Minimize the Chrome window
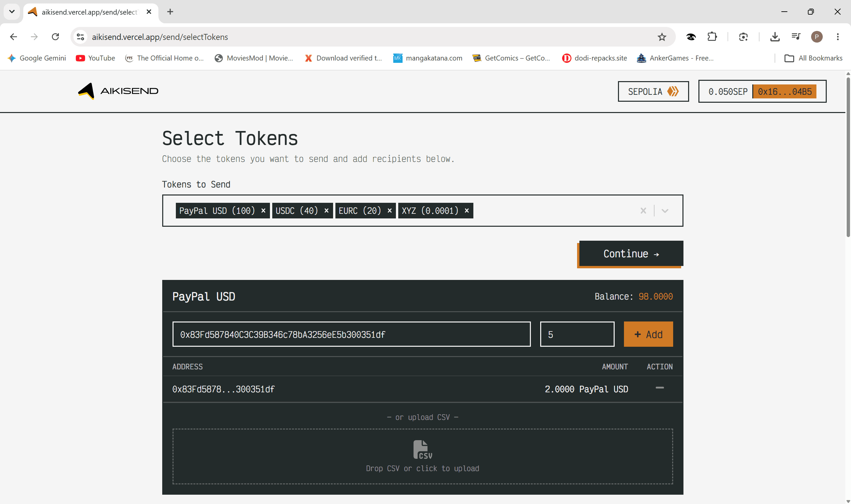The image size is (851, 504). [x=784, y=12]
